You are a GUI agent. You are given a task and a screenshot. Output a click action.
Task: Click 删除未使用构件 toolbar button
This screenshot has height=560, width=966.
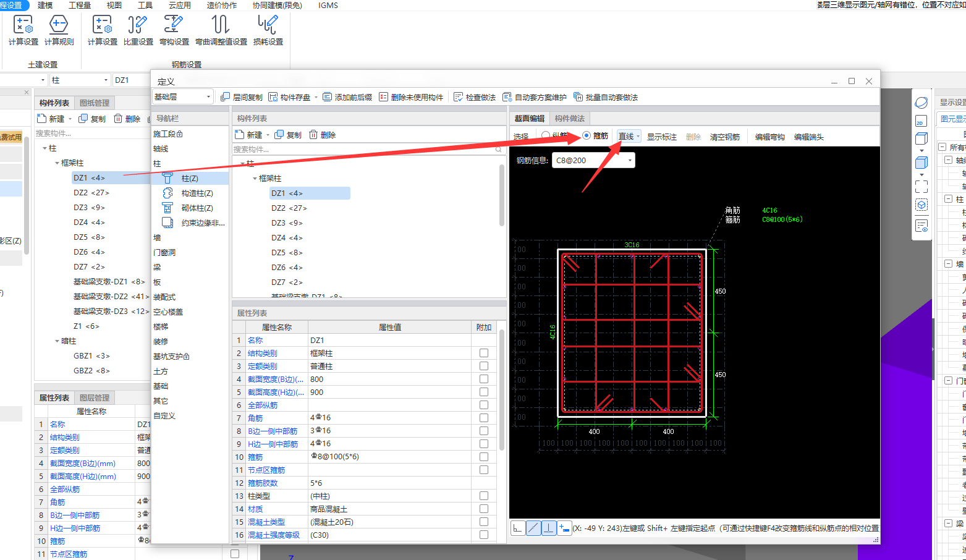pos(411,97)
